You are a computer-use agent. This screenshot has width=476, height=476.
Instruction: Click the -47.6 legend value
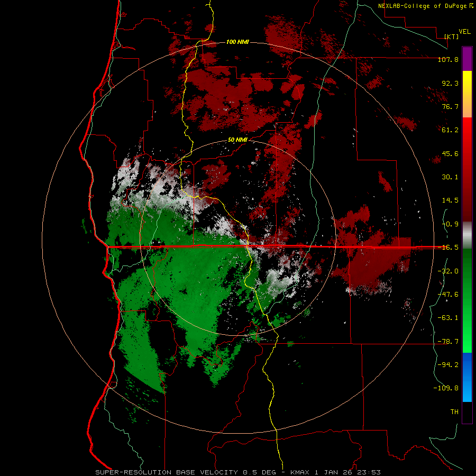pyautogui.click(x=448, y=295)
